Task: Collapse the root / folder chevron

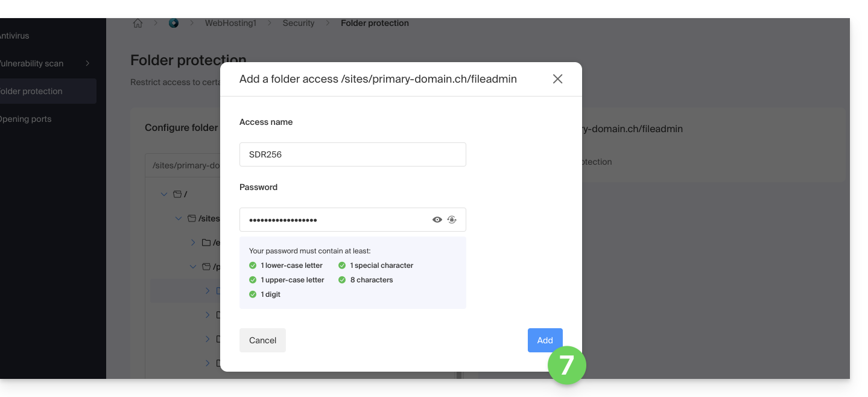Action: [x=164, y=194]
